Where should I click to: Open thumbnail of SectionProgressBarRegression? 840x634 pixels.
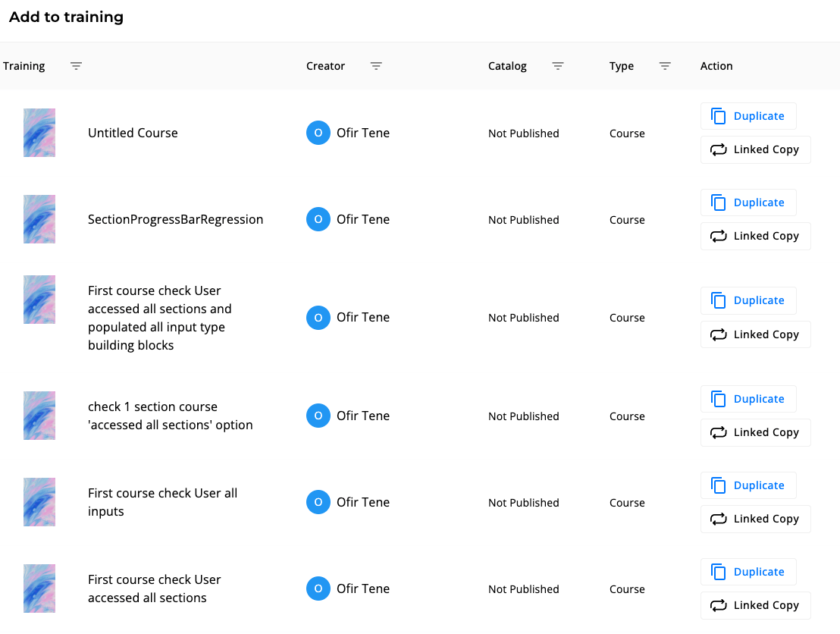click(39, 219)
